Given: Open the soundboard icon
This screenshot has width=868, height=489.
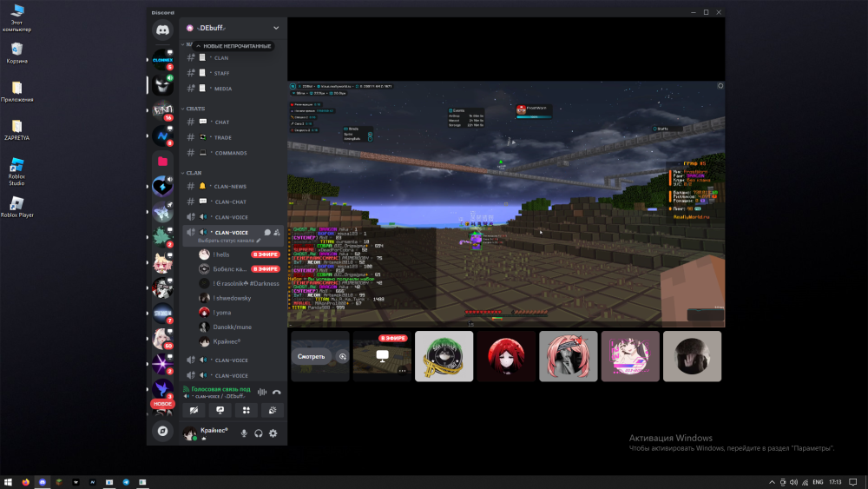Looking at the screenshot, I should click(x=273, y=410).
